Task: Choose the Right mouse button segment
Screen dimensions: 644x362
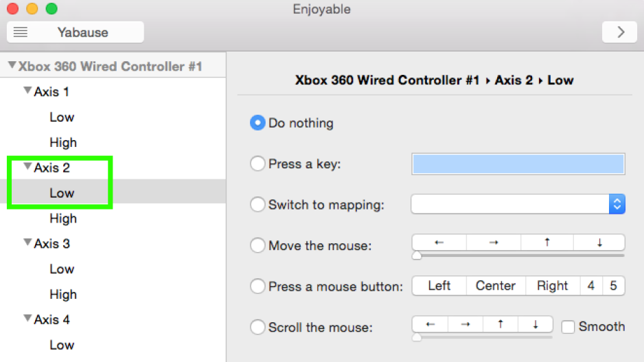Action: click(x=553, y=286)
